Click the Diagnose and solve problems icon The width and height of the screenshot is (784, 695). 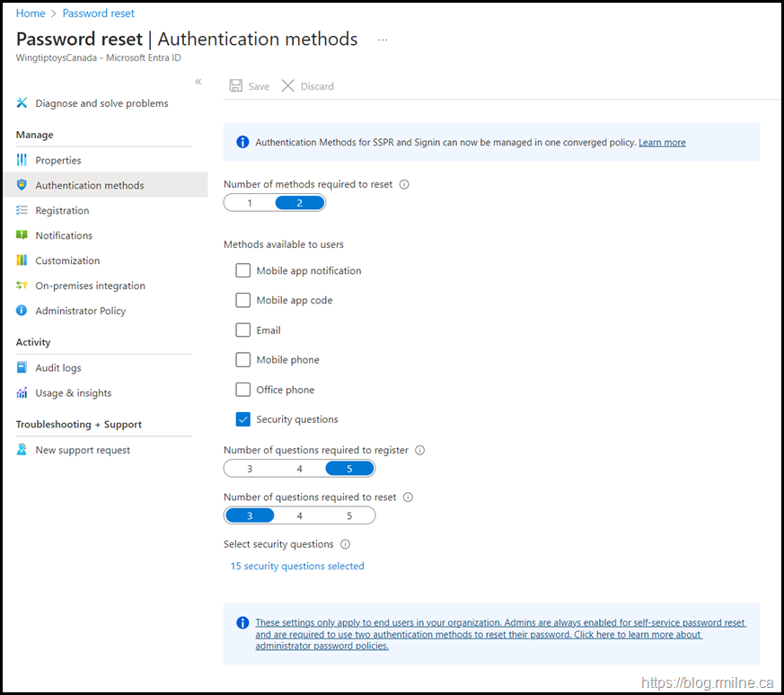(22, 103)
